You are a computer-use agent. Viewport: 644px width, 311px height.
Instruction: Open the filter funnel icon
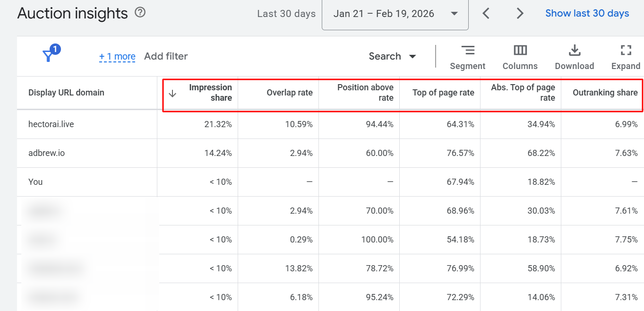click(x=49, y=56)
